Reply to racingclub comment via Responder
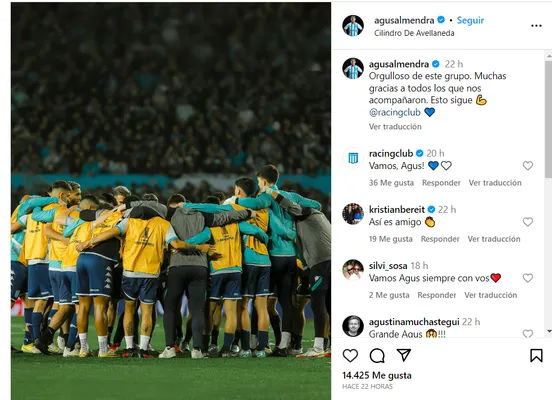Screen dimensions: 552x400 pyautogui.click(x=441, y=183)
